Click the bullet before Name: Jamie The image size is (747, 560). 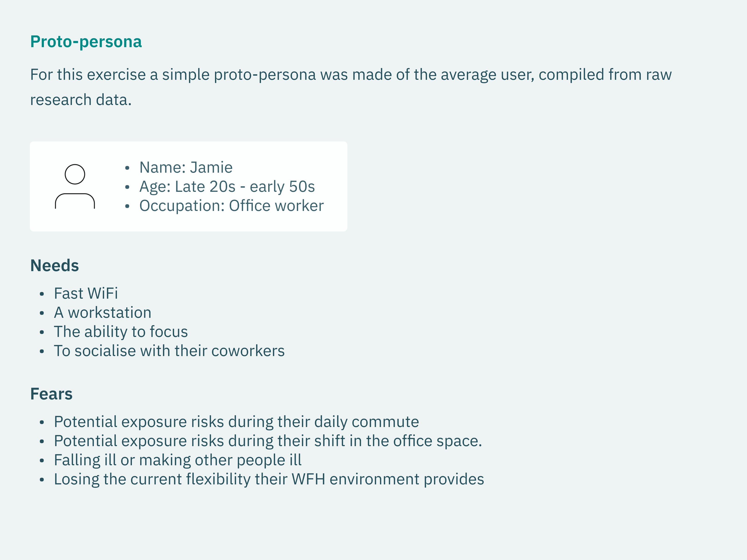tap(127, 168)
